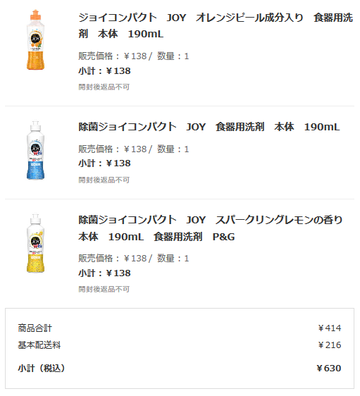Open the blue JOY bottle product image
Screen dimensions: 360x396
[36, 150]
